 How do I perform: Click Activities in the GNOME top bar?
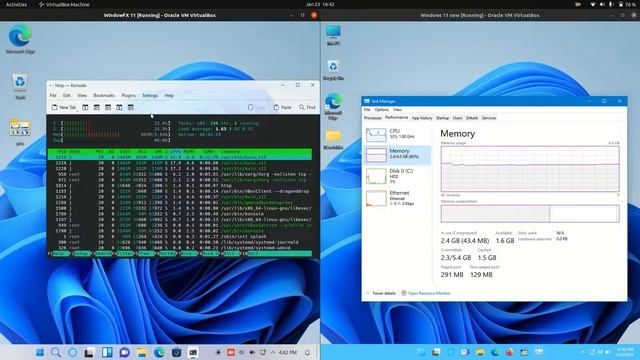coord(16,4)
